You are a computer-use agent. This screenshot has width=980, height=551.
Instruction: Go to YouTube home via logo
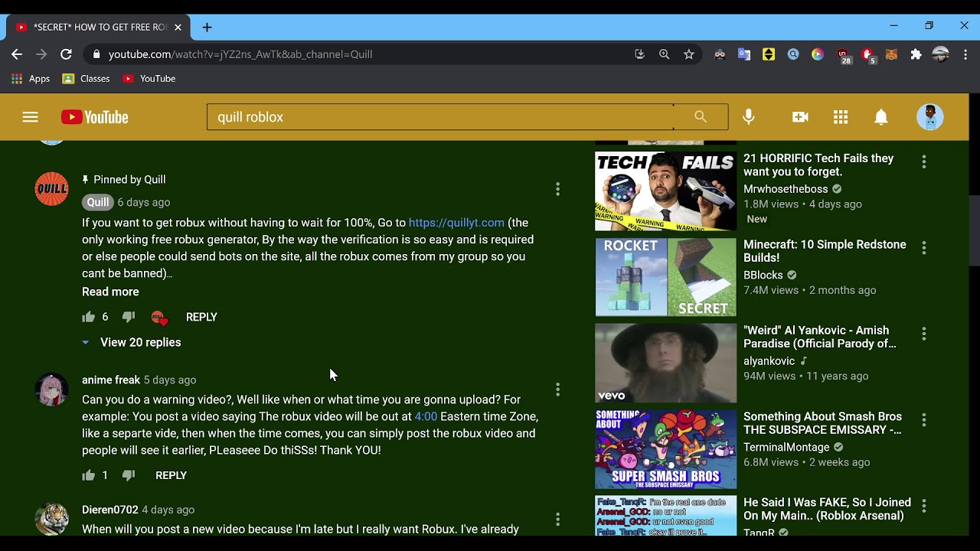click(95, 117)
